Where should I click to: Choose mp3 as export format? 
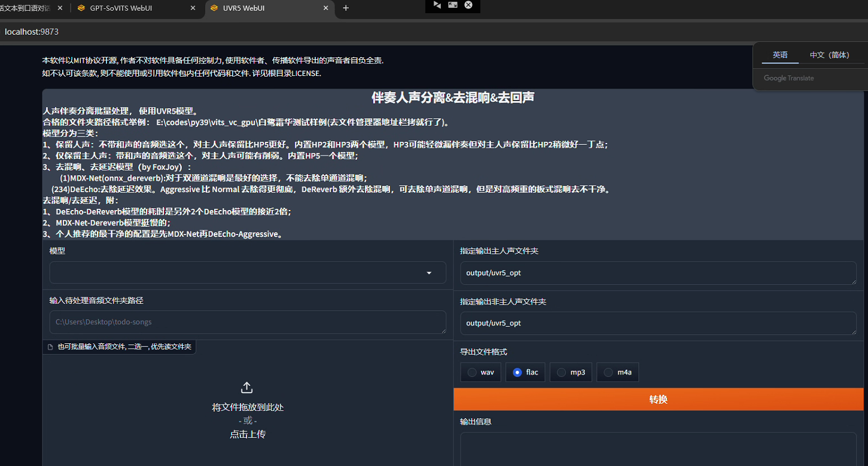point(571,372)
